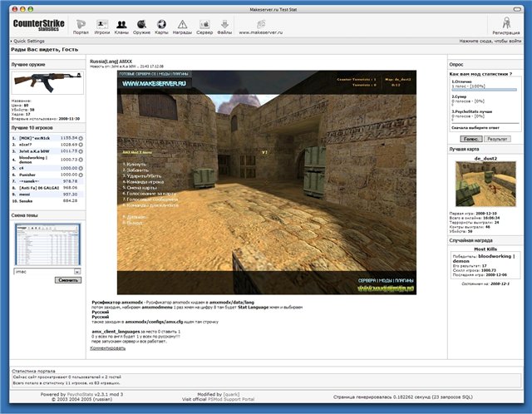Click circle icon next to [MOK]^ex:N1ck score
The height and width of the screenshot is (414, 532).
click(81, 139)
